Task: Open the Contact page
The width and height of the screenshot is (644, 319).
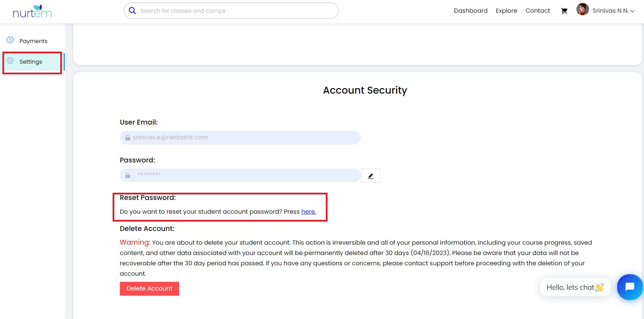Action: (x=538, y=11)
